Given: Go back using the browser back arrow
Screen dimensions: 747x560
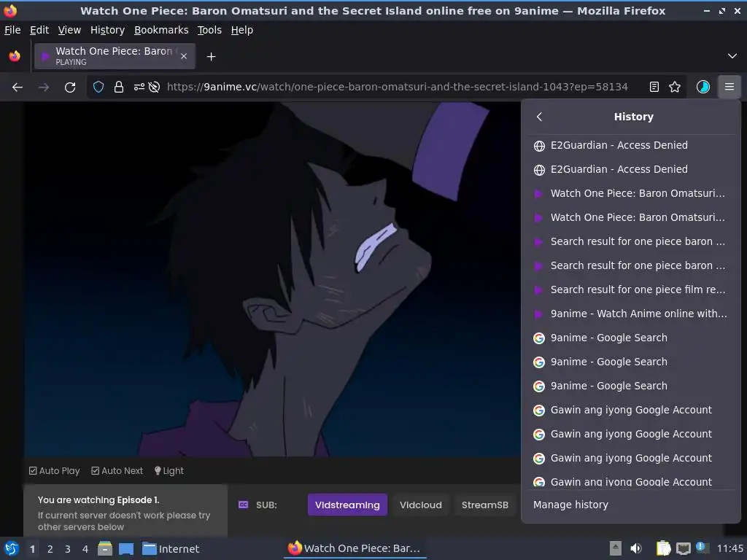Looking at the screenshot, I should click(x=18, y=87).
